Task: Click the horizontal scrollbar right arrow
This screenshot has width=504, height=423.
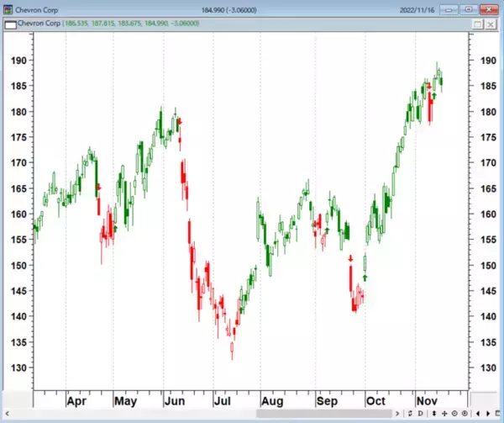Action: [x=397, y=414]
